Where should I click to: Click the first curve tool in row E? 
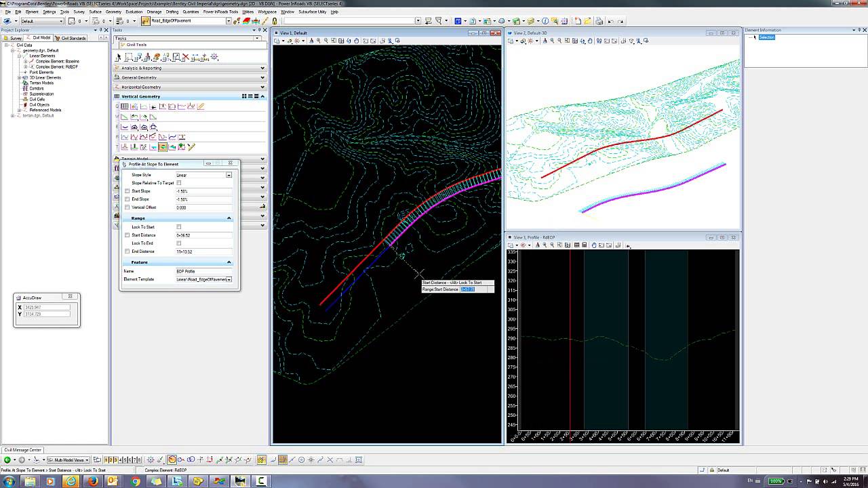124,127
